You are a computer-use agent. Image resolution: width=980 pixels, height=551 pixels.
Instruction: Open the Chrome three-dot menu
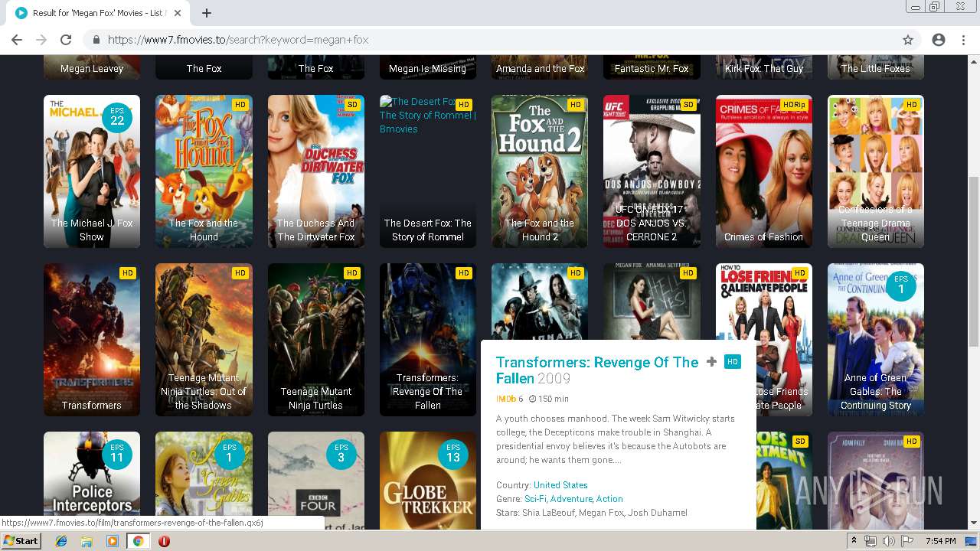[963, 40]
